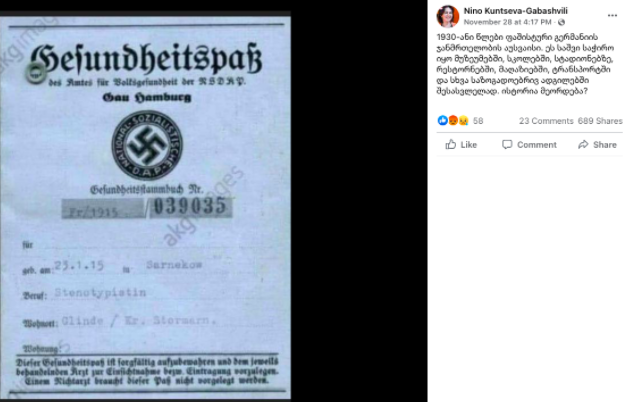Open the 58 reactions count
The width and height of the screenshot is (638, 402).
pos(478,121)
